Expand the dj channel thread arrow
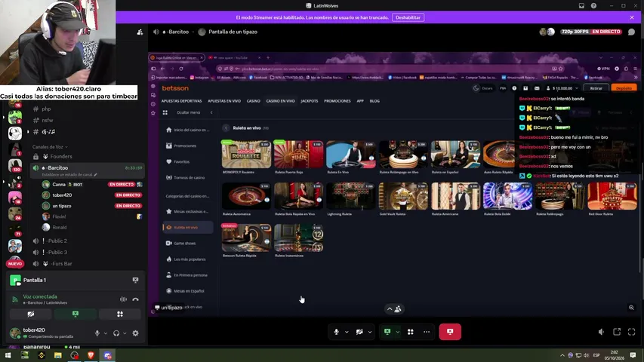This screenshot has height=362, width=644. coord(28,132)
